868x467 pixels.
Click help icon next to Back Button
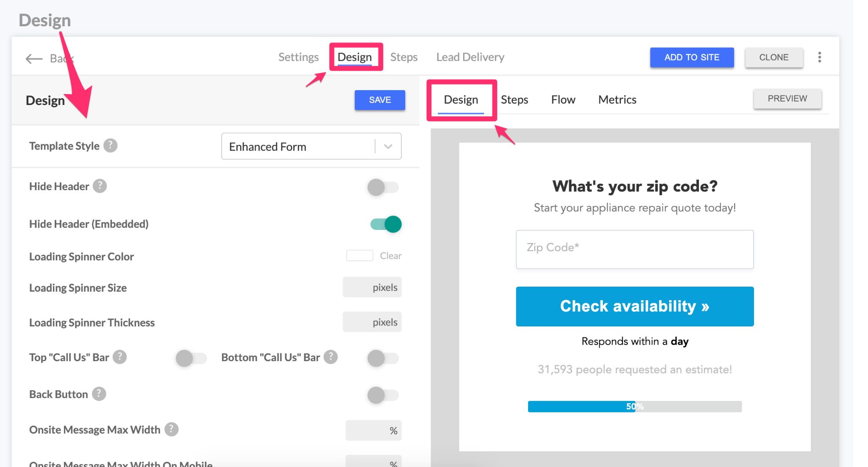(99, 394)
